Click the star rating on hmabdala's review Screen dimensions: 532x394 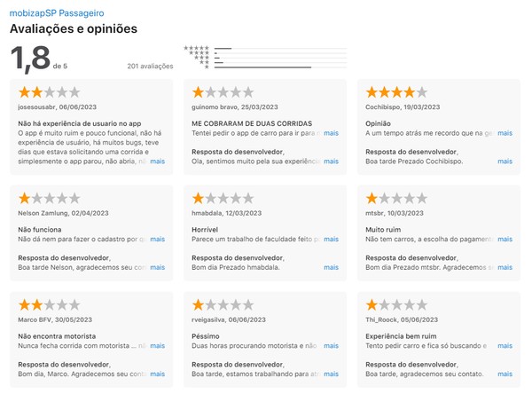coord(223,198)
